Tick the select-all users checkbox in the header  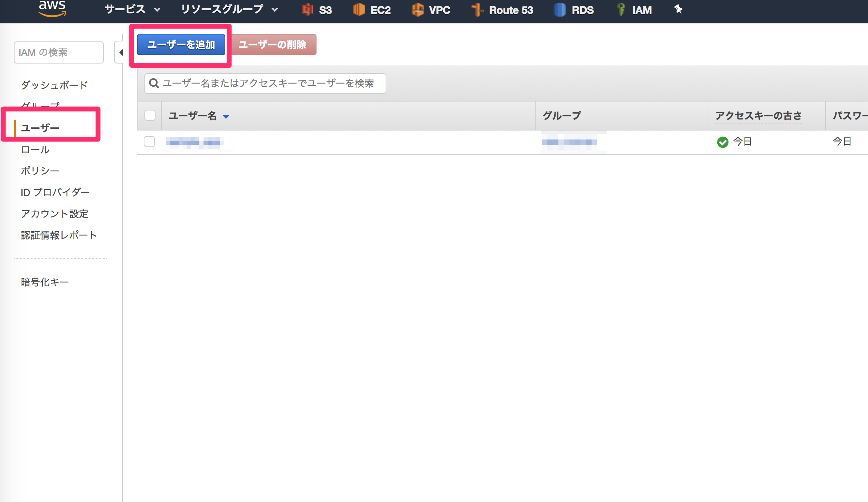tap(150, 115)
